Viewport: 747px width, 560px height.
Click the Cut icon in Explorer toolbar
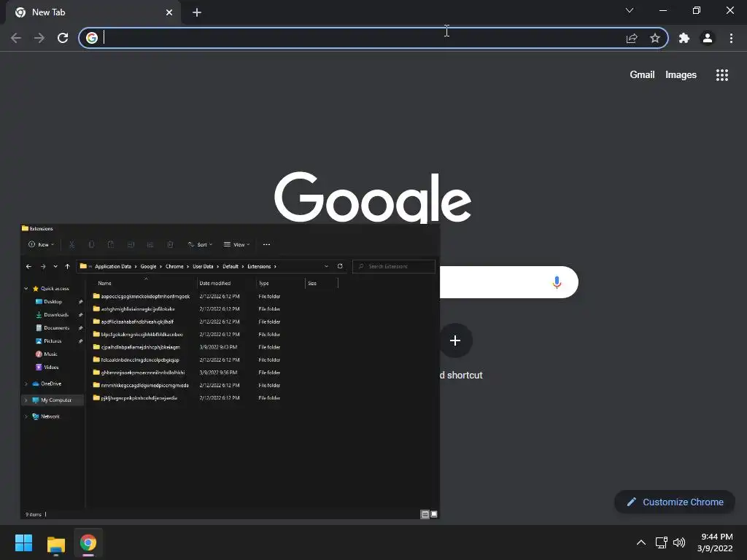72,244
